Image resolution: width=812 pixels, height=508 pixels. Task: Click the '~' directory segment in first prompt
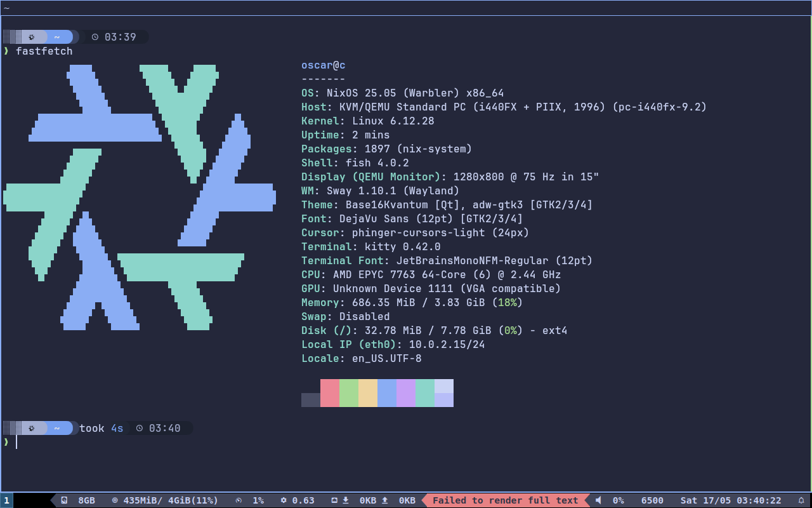[57, 37]
